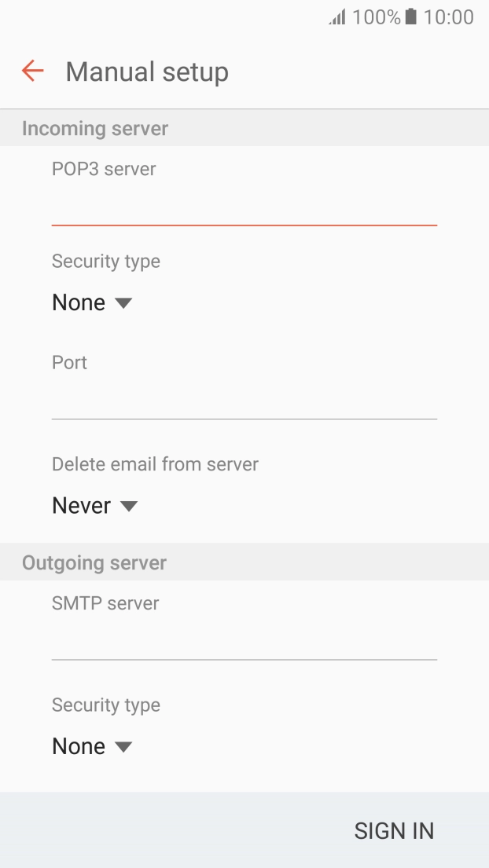Screen dimensions: 489x868
Task: Tap the Incoming server section header
Action: coord(95,128)
